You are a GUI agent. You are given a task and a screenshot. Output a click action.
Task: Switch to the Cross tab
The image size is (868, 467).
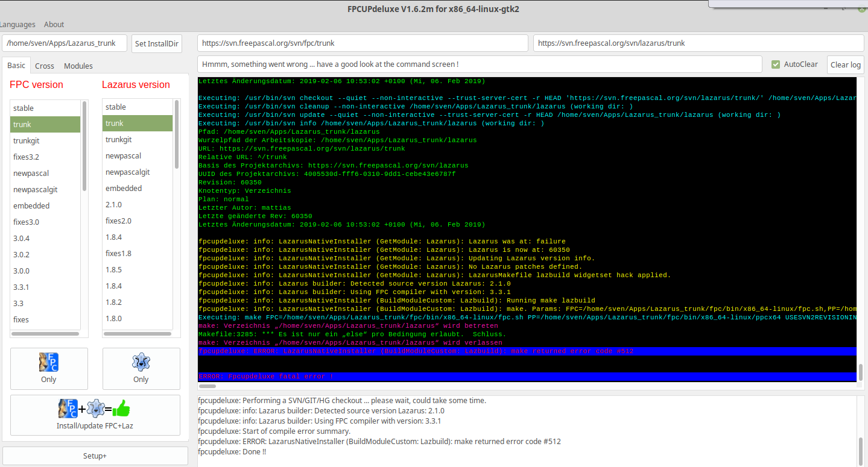[x=45, y=66]
